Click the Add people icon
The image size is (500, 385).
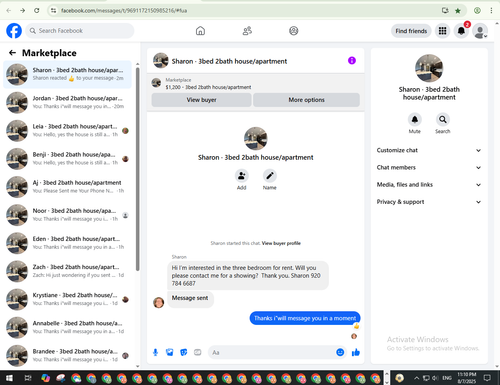click(x=241, y=176)
